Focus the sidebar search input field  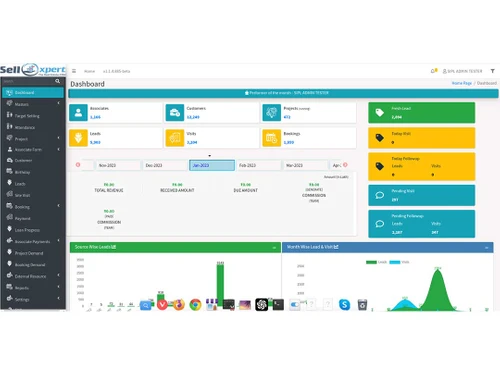coord(28,81)
